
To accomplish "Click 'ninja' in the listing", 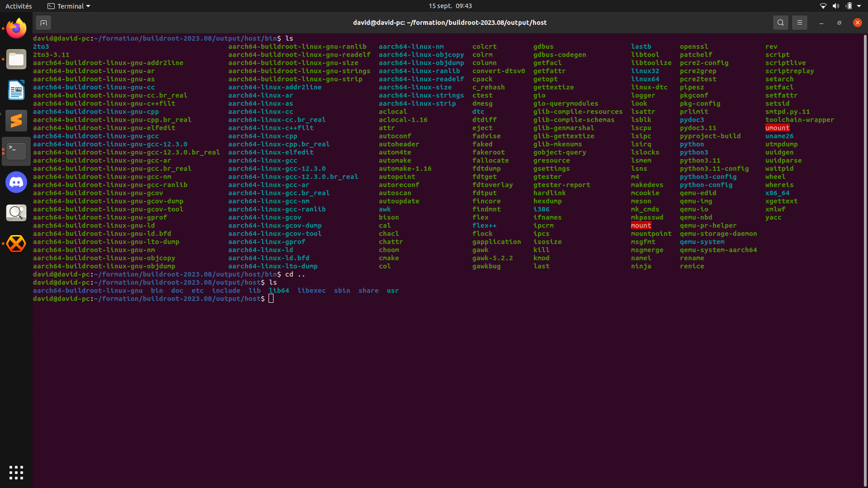I will pos(641,266).
